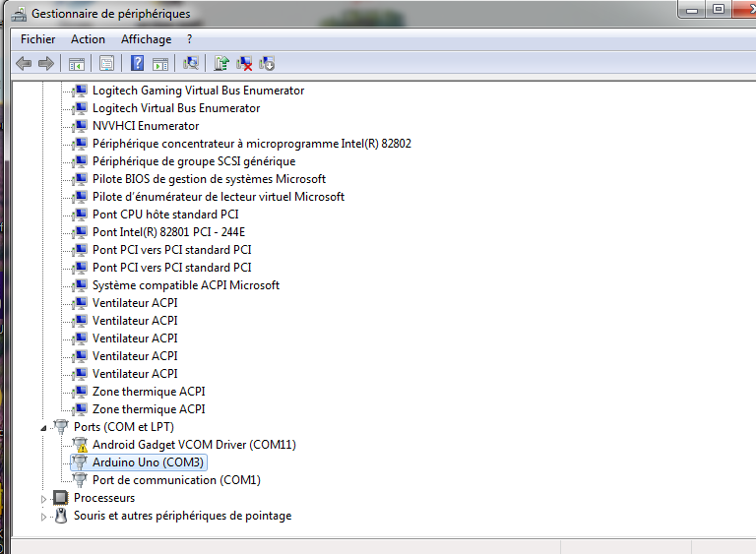756x554 pixels.
Task: Select Souris et autres périphériques de pointage label
Action: (182, 516)
